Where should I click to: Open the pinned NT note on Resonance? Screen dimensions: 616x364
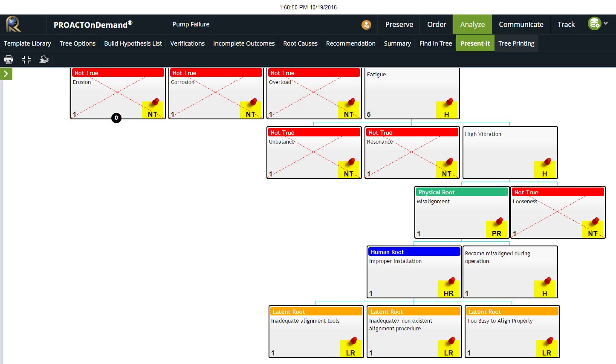pos(447,169)
